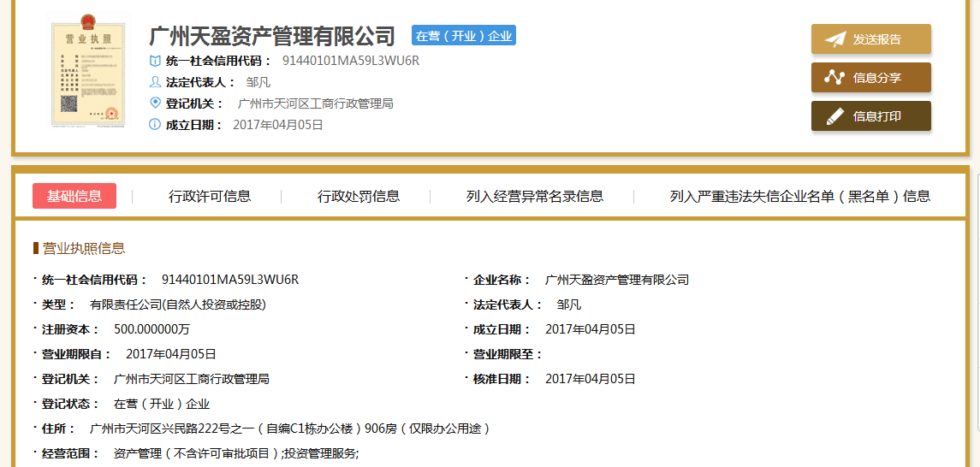Click header establishment date 2017年04月05日

pos(278,125)
